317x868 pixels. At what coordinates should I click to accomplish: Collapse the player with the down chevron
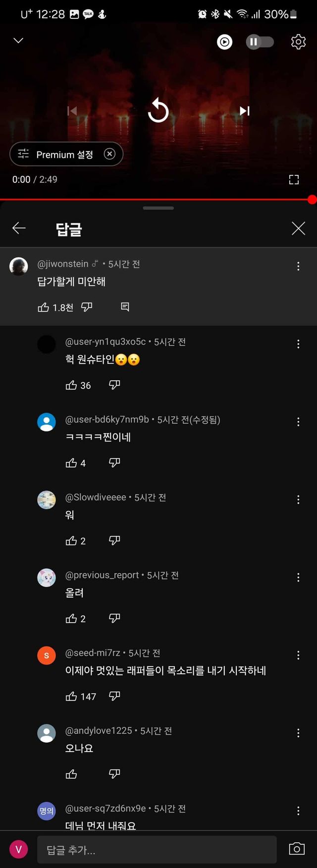click(x=18, y=40)
